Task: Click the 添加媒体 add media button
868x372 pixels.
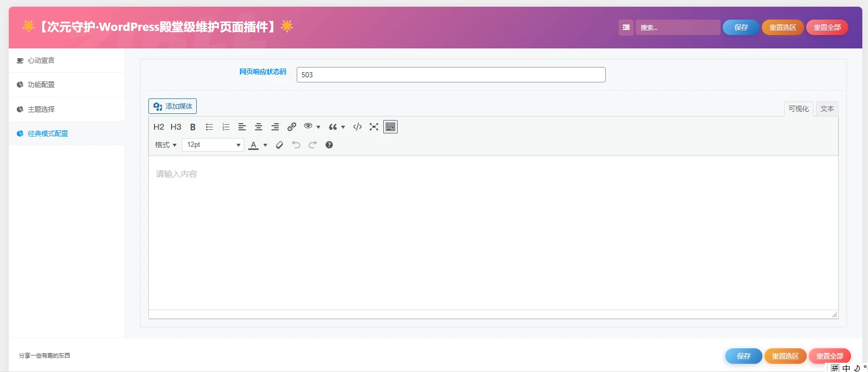Action: pos(173,106)
